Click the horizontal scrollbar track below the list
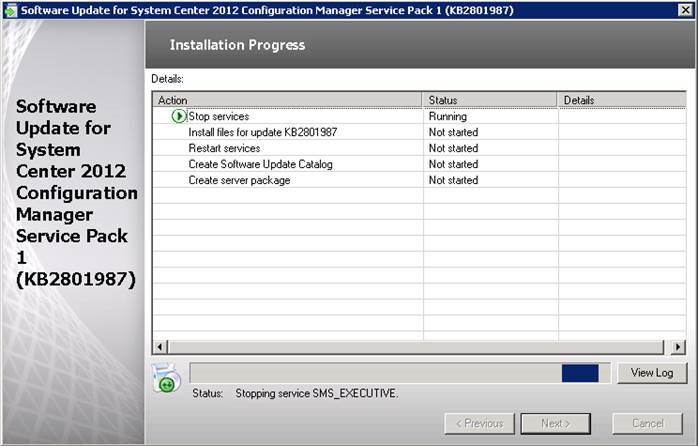 [x=418, y=346]
